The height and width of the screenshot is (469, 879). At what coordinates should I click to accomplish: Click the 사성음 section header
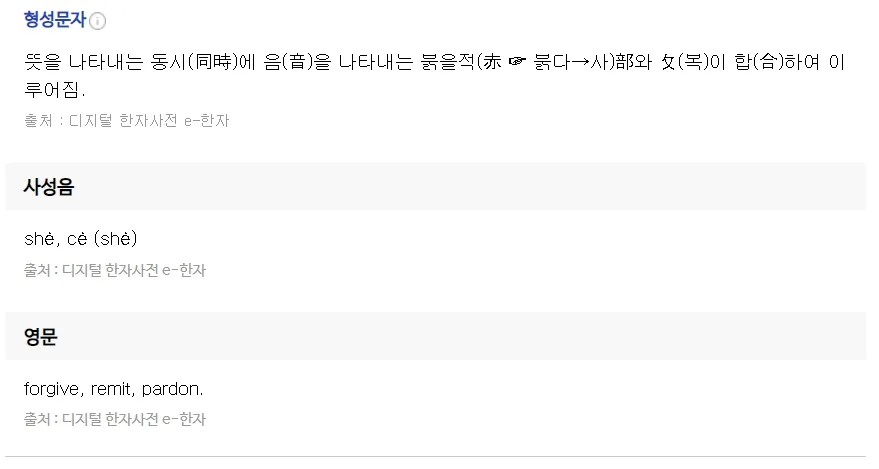tap(49, 187)
